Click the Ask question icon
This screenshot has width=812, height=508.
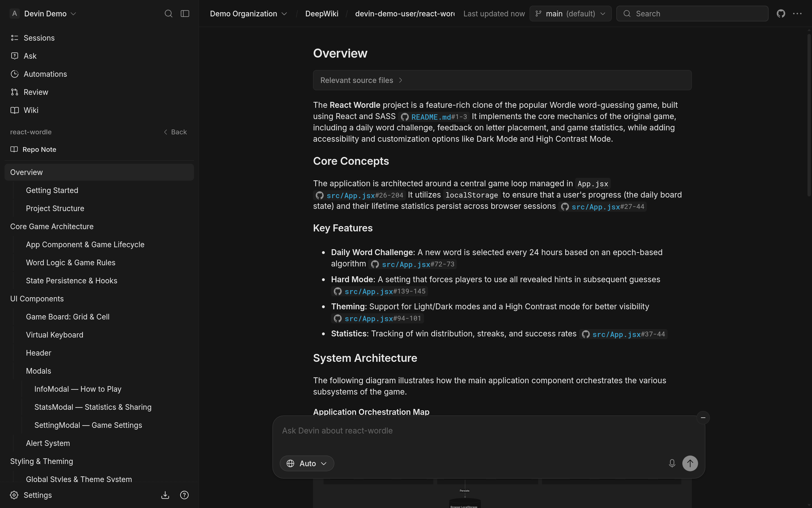coord(14,56)
